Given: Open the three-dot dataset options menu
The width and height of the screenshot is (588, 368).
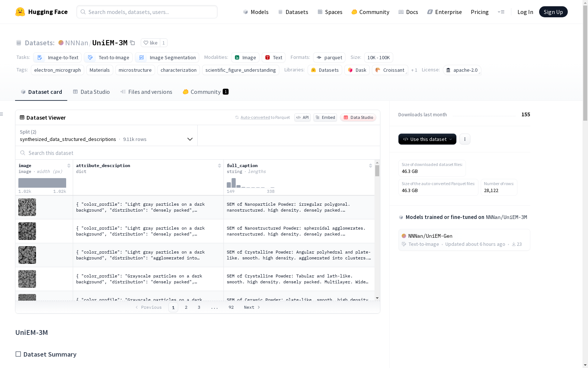Looking at the screenshot, I should (465, 139).
